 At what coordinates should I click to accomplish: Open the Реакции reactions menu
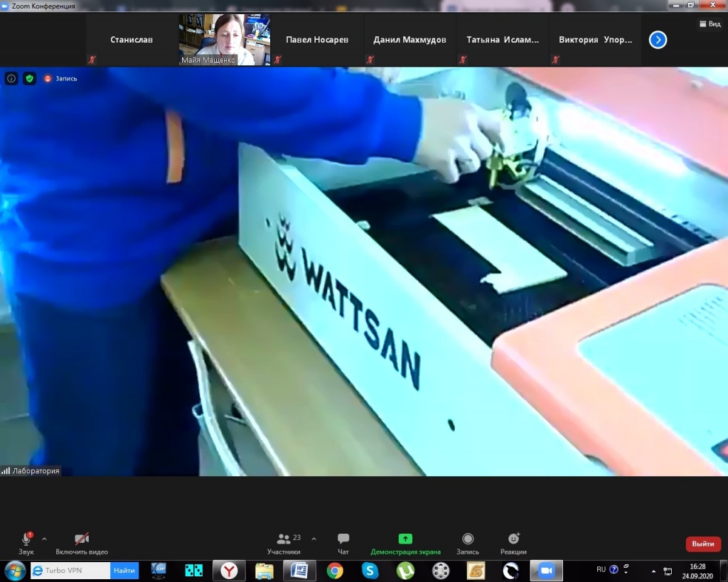click(x=513, y=540)
